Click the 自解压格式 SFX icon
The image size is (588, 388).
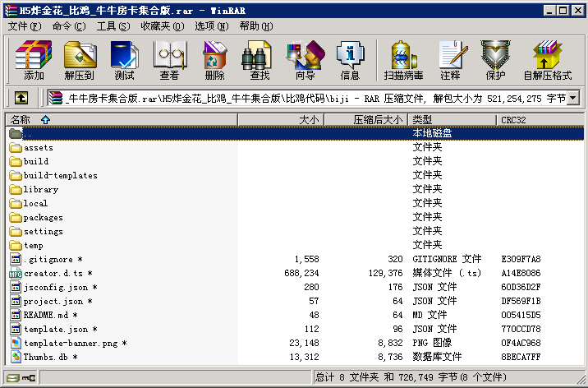click(x=547, y=60)
